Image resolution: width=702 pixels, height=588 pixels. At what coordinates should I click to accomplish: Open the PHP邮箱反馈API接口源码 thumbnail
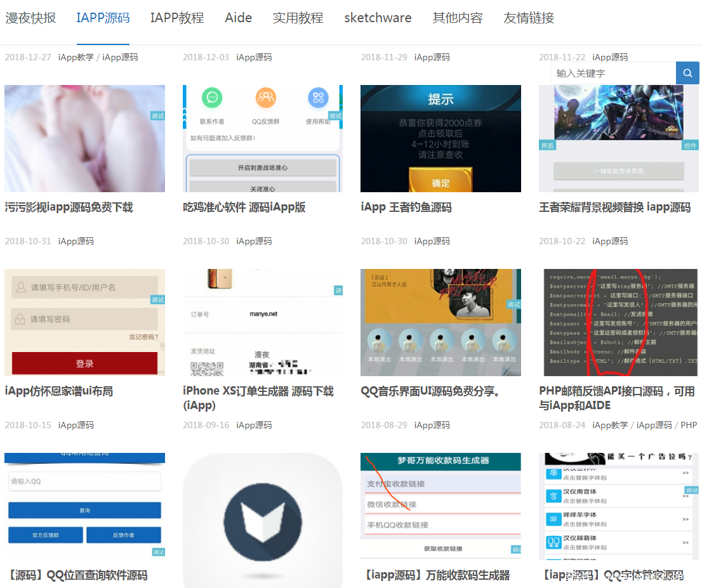point(619,322)
